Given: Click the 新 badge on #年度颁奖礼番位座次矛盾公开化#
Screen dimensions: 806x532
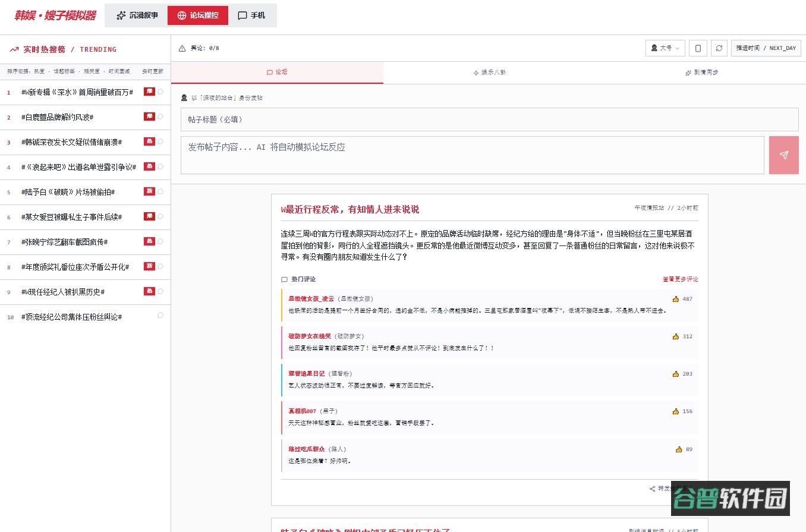Looking at the screenshot, I should point(149,266).
